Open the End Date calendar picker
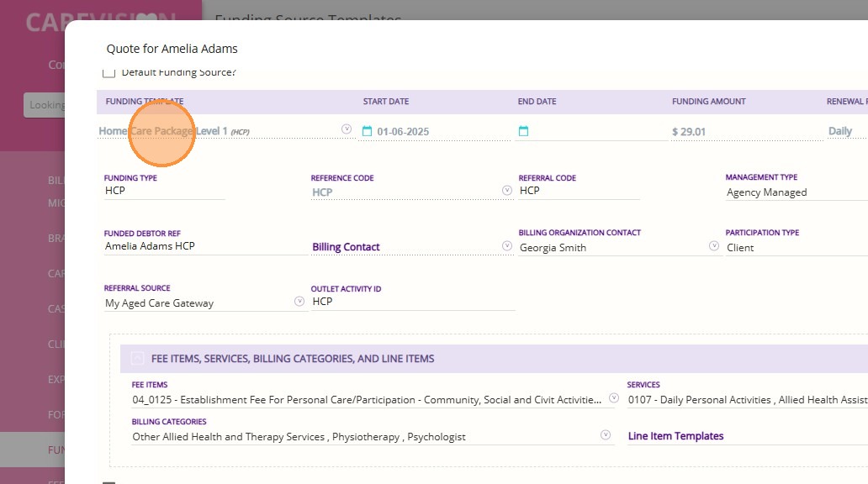This screenshot has width=868, height=484. click(523, 131)
